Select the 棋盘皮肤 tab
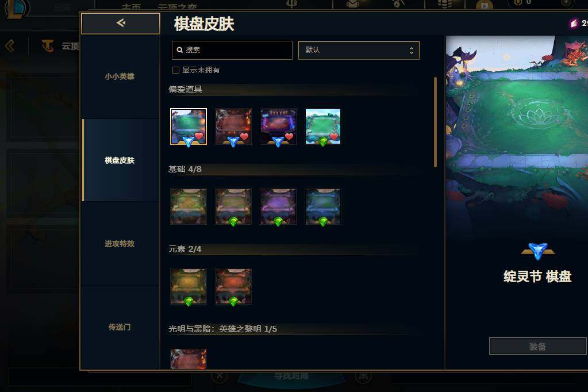588x392 pixels. tap(120, 160)
